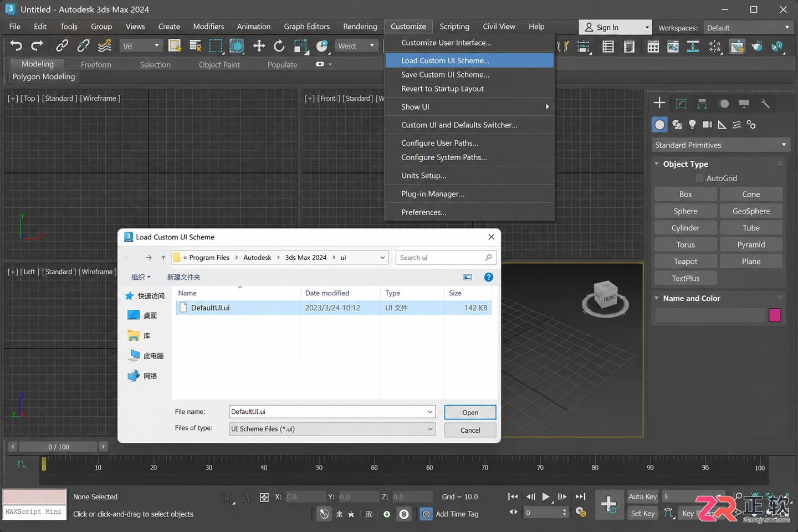This screenshot has width=798, height=532.
Task: Toggle Window/Crossing selection mode
Action: pyautogui.click(x=237, y=46)
